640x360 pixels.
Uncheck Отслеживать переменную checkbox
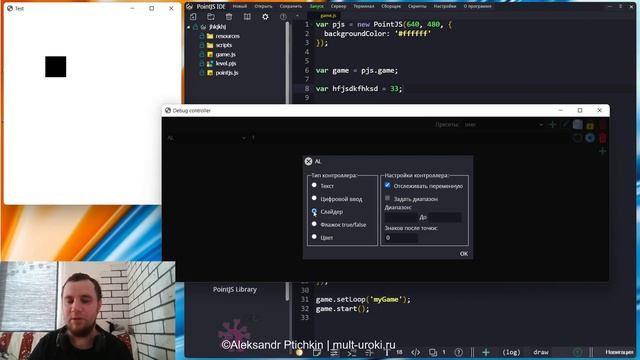click(387, 185)
